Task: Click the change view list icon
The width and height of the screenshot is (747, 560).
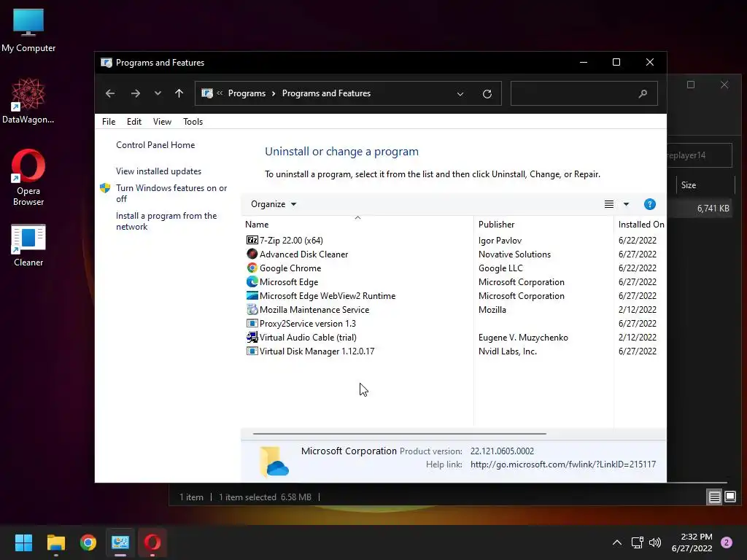Action: click(609, 204)
